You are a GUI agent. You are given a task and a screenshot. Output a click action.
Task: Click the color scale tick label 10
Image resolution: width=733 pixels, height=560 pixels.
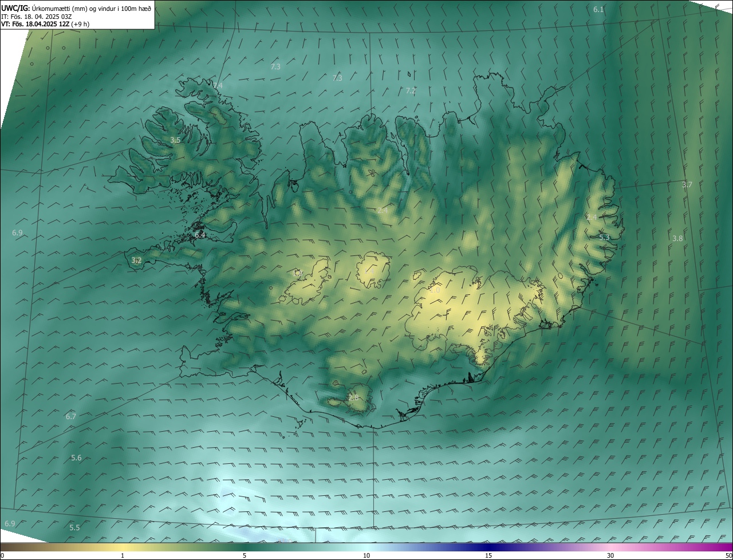click(x=366, y=555)
